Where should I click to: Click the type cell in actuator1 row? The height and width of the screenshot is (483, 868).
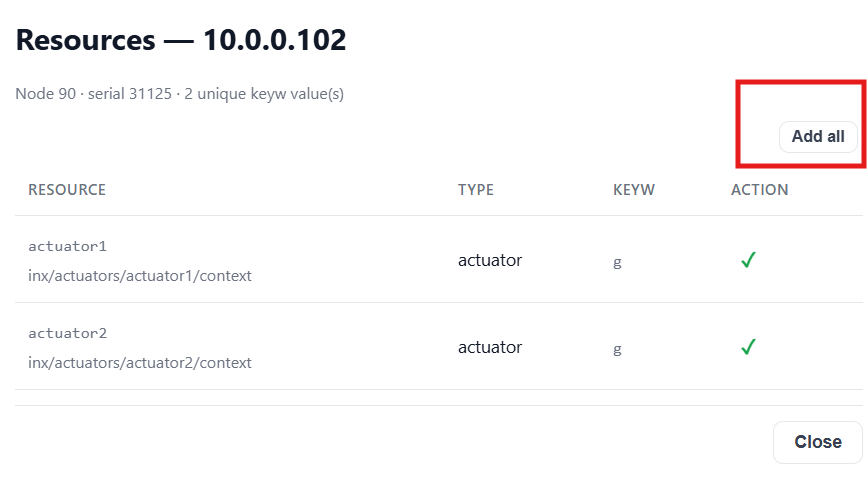point(490,260)
